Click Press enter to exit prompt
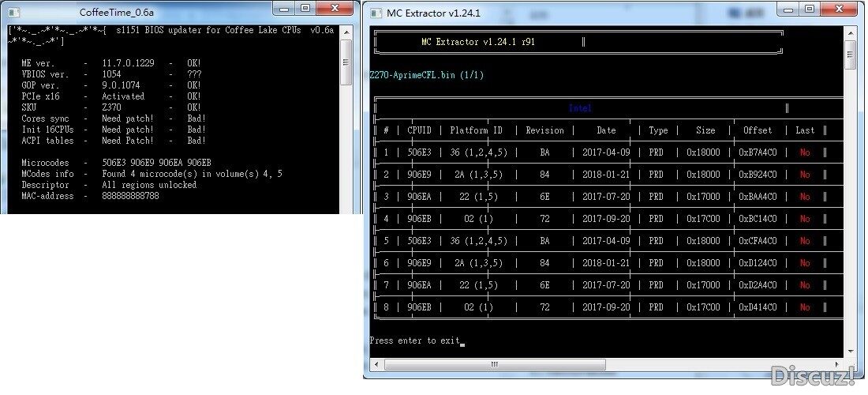Viewport: 868px width, 395px height. coord(414,340)
